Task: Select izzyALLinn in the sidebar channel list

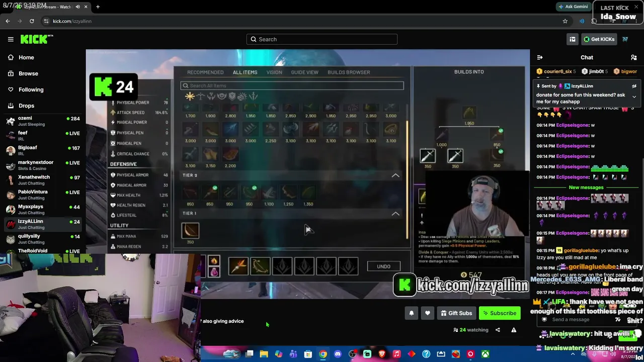Action: (42, 224)
